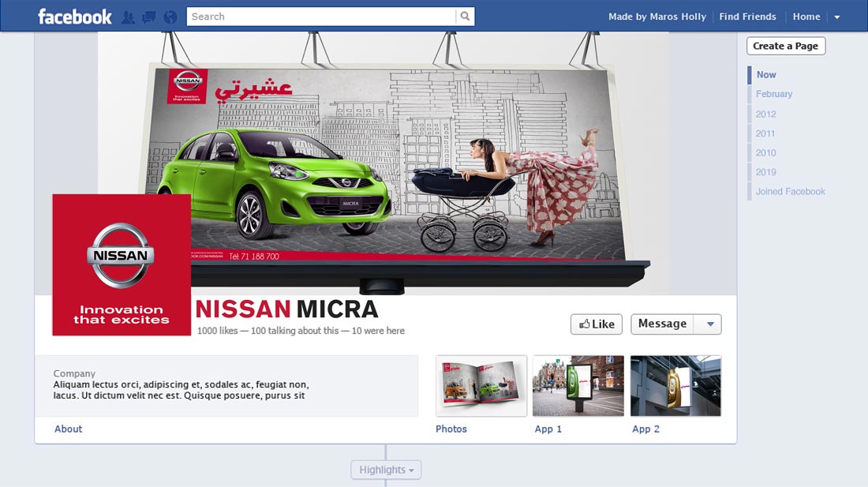Click the Like button
The height and width of the screenshot is (487, 868).
pyautogui.click(x=597, y=324)
